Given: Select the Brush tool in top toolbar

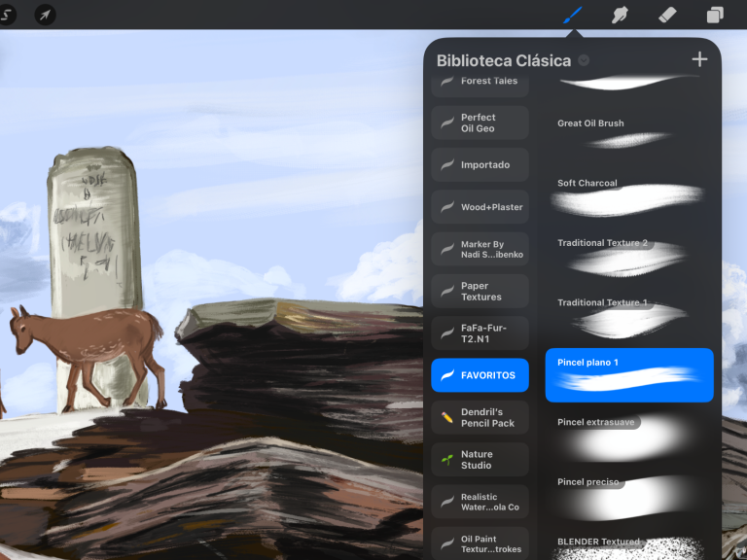Looking at the screenshot, I should click(573, 15).
